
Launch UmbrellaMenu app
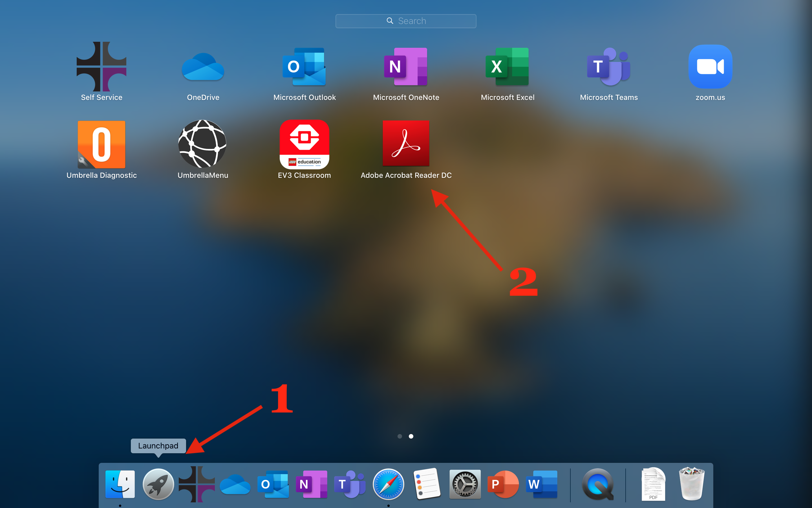(202, 144)
